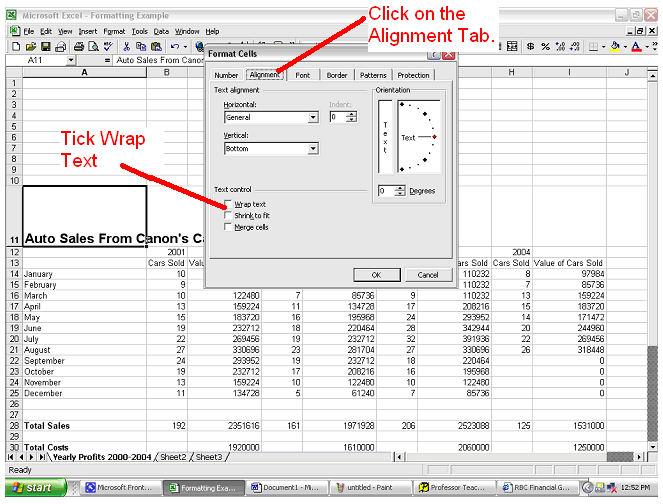Enable the Shrink to fit checkbox

point(227,215)
